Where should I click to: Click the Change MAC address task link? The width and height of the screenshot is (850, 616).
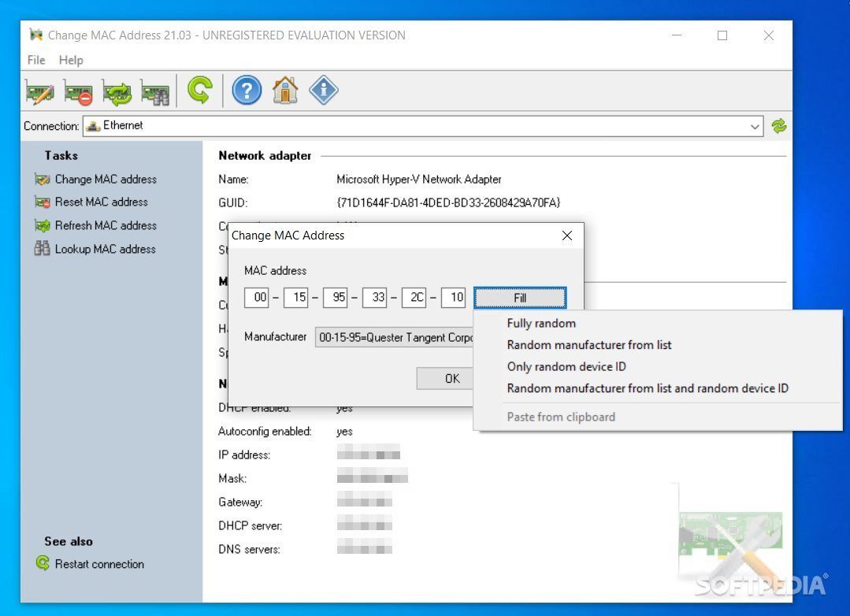click(106, 179)
